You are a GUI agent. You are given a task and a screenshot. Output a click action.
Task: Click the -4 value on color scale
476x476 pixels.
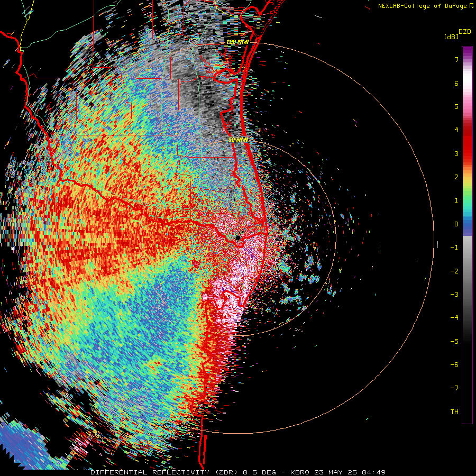(x=454, y=317)
